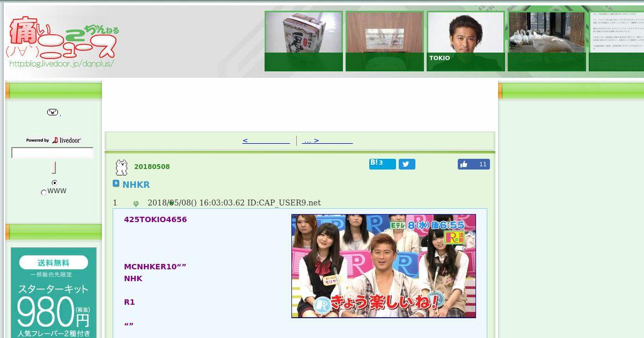This screenshot has width=644, height=338.
Task: Open the framed picture thumbnail in the header
Action: (x=385, y=41)
